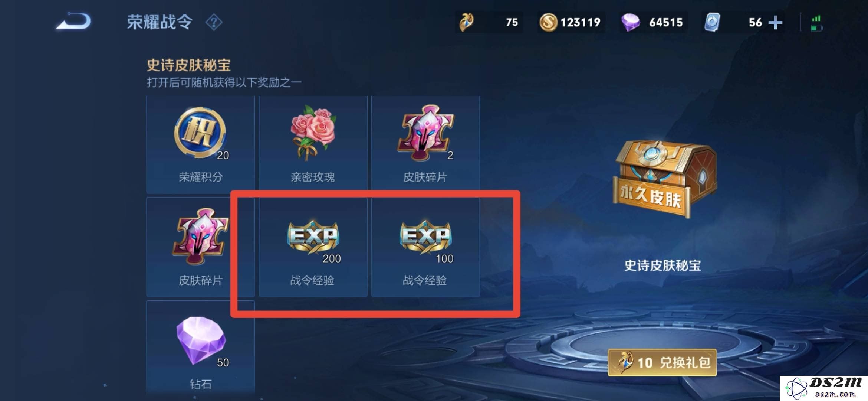Tap the network signal battery indicator

point(816,23)
